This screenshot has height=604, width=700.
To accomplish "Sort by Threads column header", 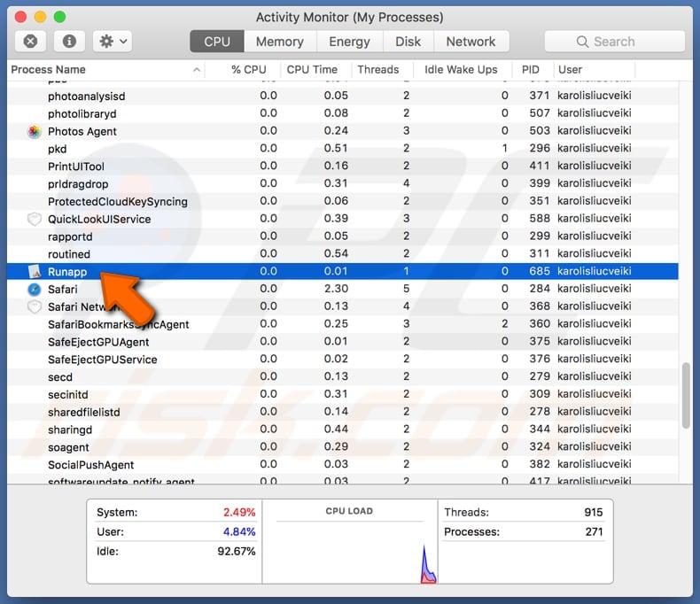I will [x=382, y=70].
